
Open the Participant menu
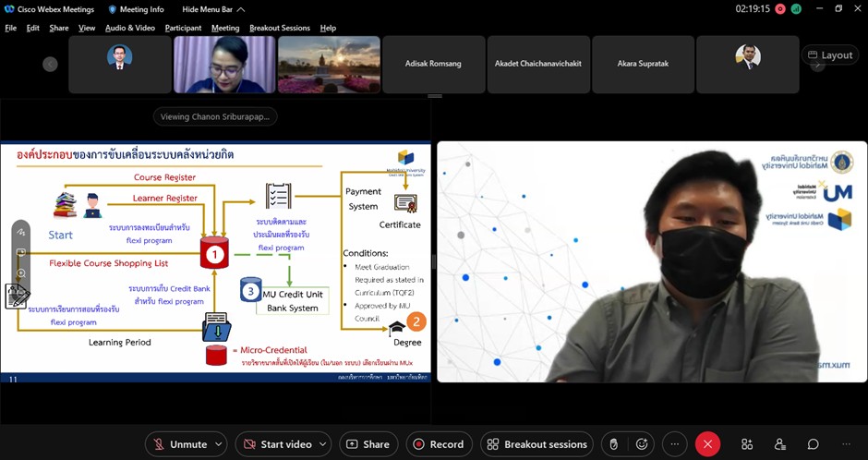pyautogui.click(x=184, y=28)
